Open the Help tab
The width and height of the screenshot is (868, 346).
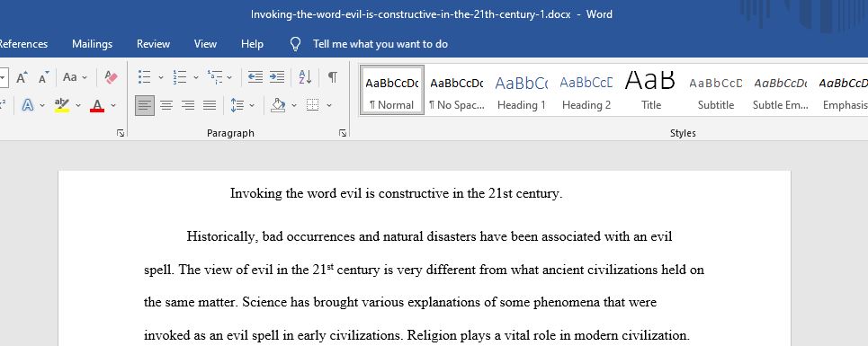252,44
